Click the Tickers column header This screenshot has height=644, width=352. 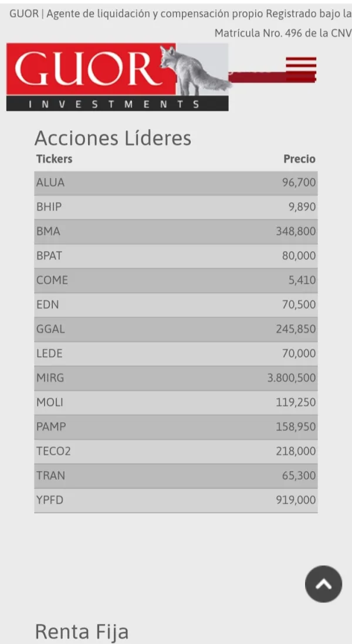coord(54,159)
